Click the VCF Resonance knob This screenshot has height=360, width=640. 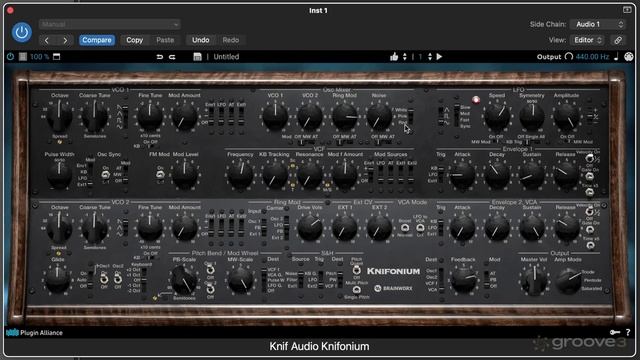[x=309, y=176]
